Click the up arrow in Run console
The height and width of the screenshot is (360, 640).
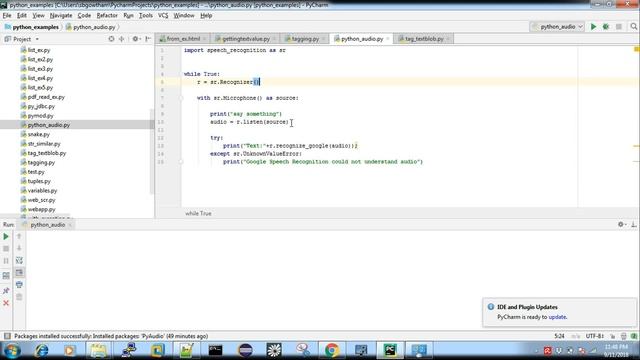pos(19,236)
